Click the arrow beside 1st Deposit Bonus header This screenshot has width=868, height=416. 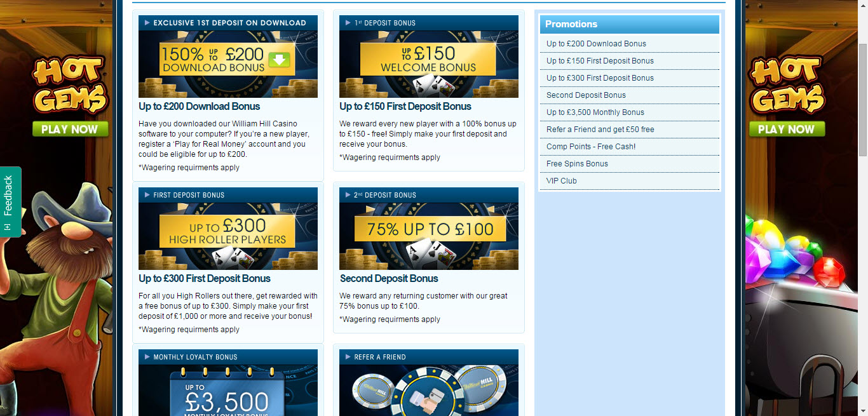click(x=348, y=23)
